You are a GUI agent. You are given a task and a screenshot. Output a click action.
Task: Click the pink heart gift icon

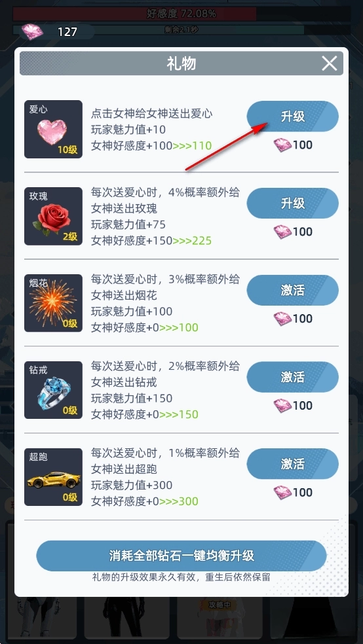(52, 132)
